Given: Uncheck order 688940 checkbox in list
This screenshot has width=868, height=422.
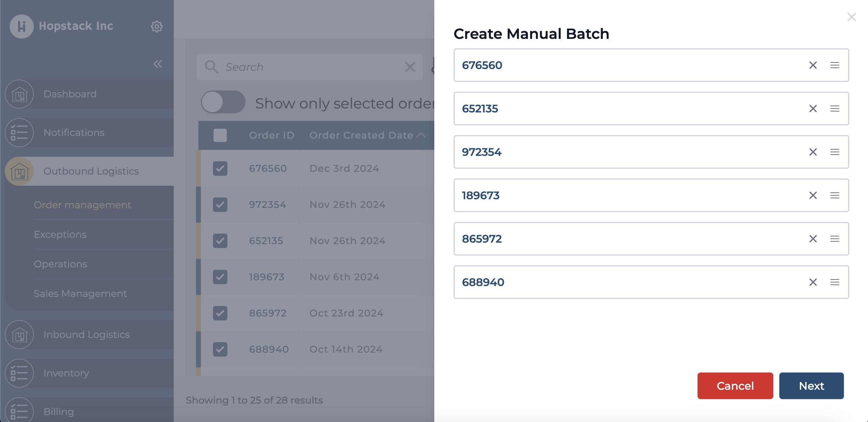Looking at the screenshot, I should click(x=220, y=349).
